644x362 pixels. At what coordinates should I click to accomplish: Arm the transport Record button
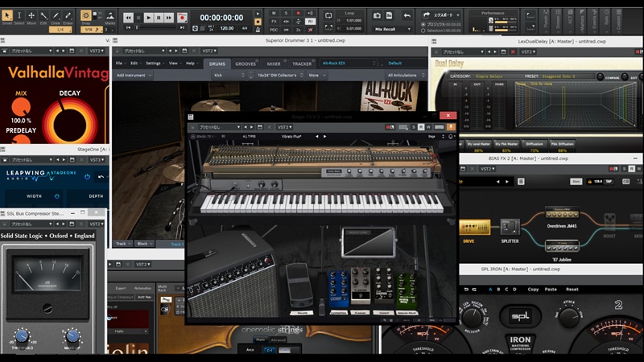[182, 18]
